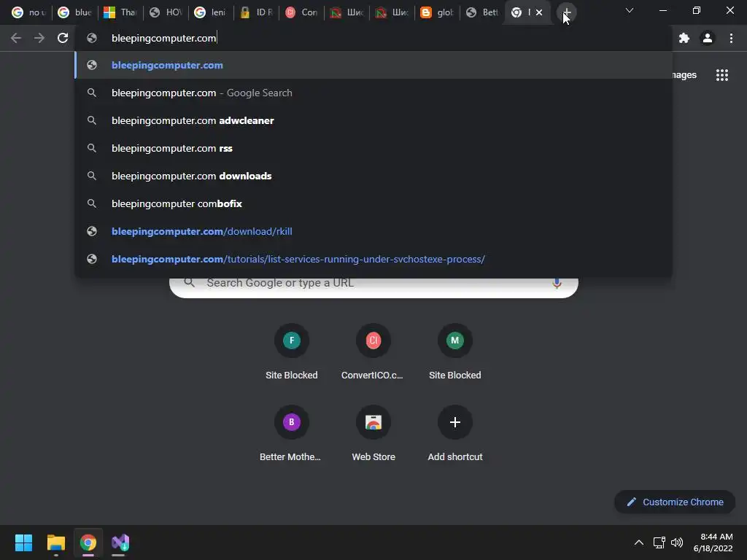Switch to the 'no u' tab
Screen dimensions: 747x560
coord(28,12)
